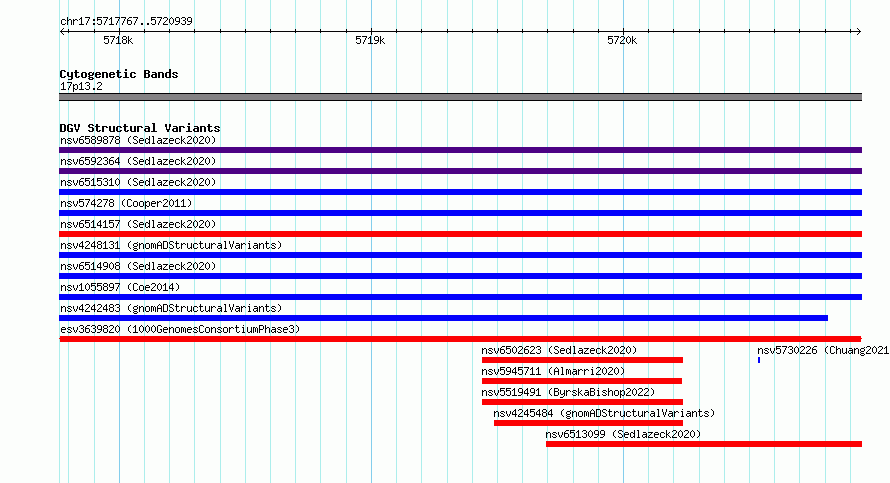Click the DGV Structural Variants track title
Viewport: 890px width, 483px height.
click(x=140, y=128)
